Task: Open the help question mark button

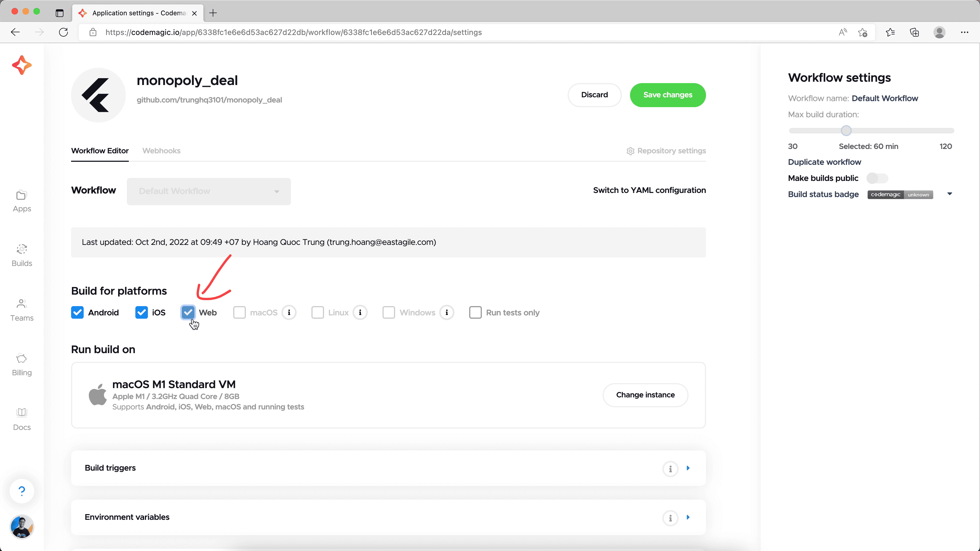Action: tap(22, 491)
